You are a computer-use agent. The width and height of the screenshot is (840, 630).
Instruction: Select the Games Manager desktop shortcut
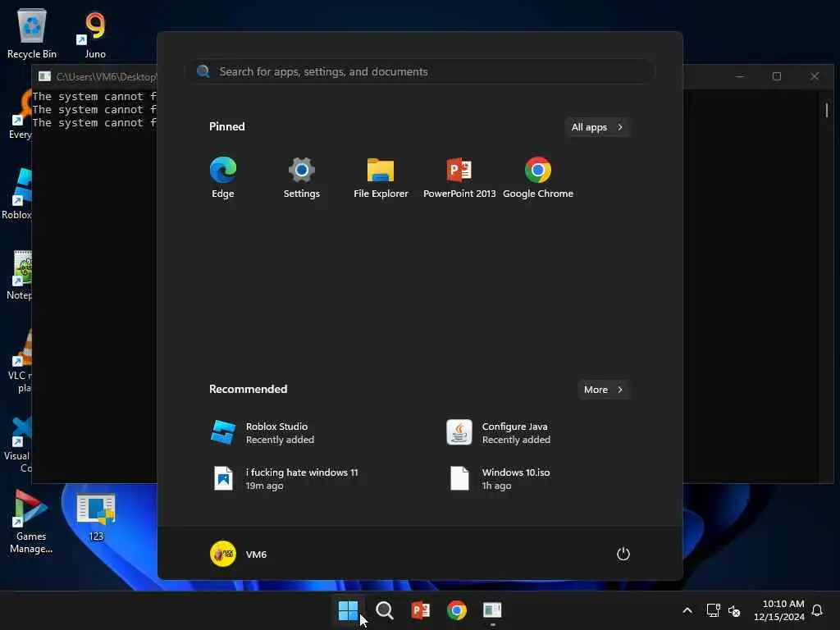pyautogui.click(x=31, y=521)
